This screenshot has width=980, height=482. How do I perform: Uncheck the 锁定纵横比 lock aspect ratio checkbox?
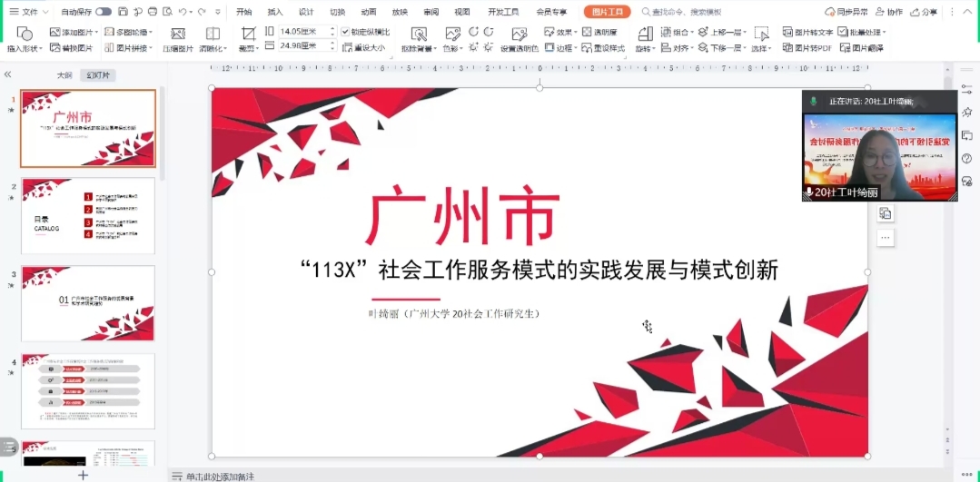[x=346, y=32]
